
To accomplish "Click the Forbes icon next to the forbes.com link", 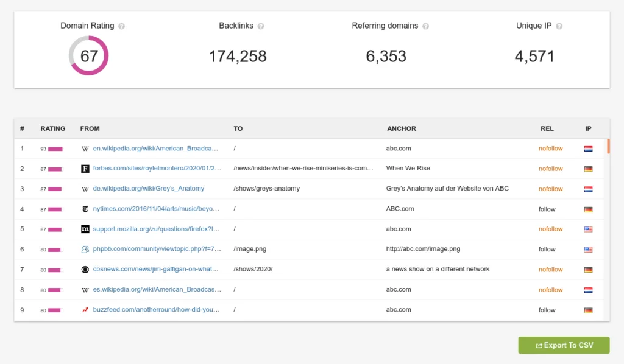I will (x=85, y=169).
